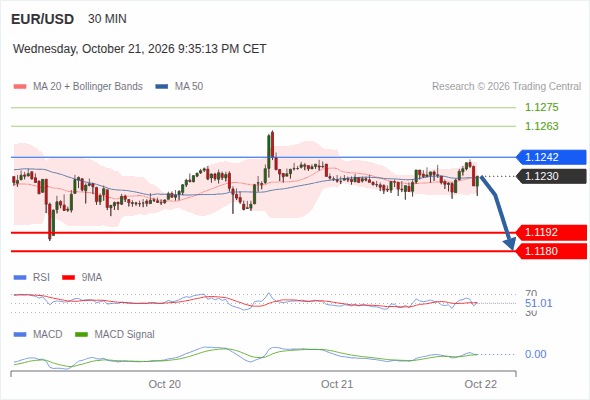The image size is (590, 400).
Task: Click the Oct 21 date axis label
Action: (337, 384)
